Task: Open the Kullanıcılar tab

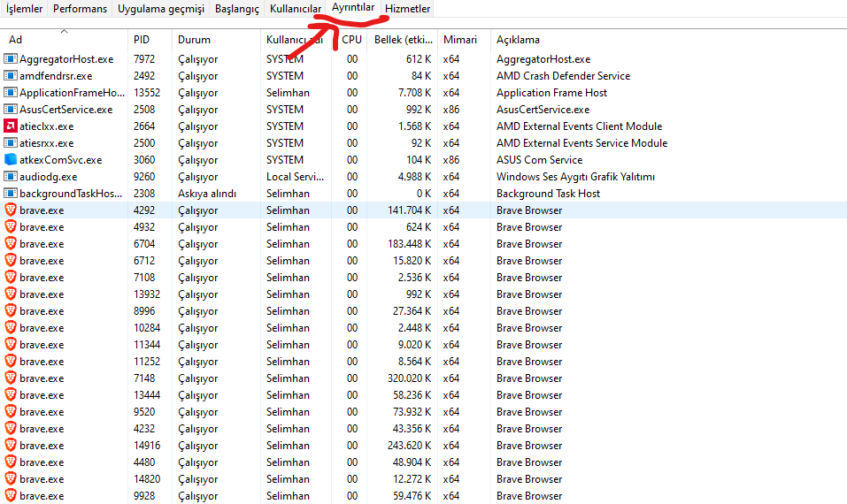Action: [x=296, y=9]
